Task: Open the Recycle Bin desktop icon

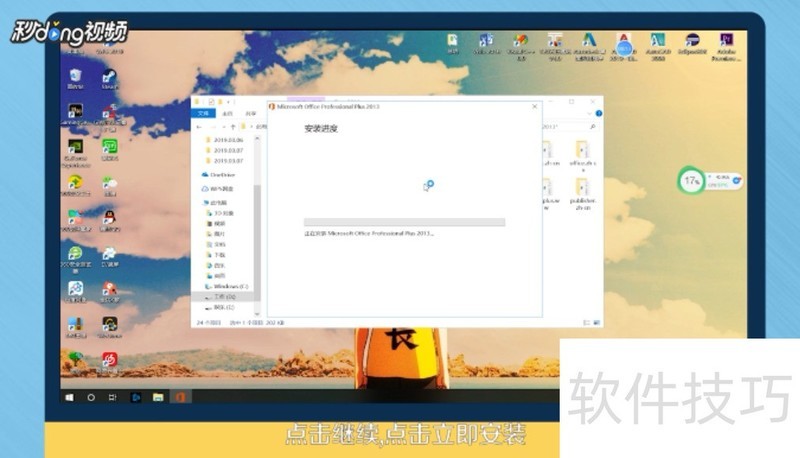Action: point(76,78)
